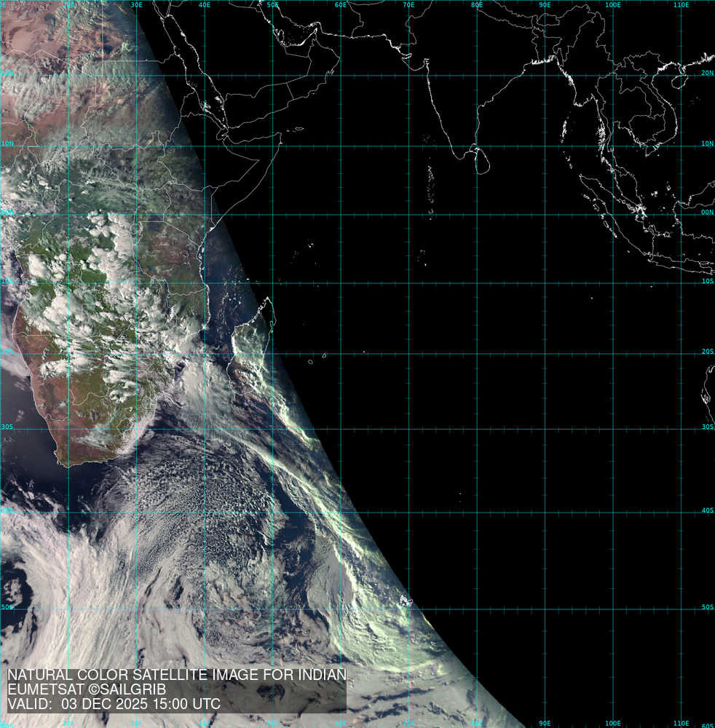Click the Socotra island outline
Viewport: 715px width, 728px height.
click(x=297, y=130)
